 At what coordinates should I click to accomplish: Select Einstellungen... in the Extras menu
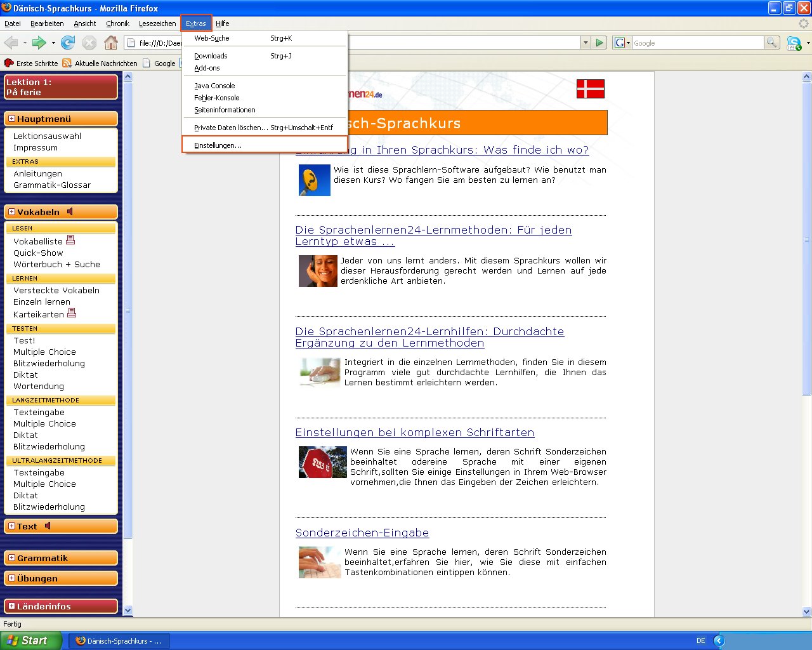pos(218,145)
